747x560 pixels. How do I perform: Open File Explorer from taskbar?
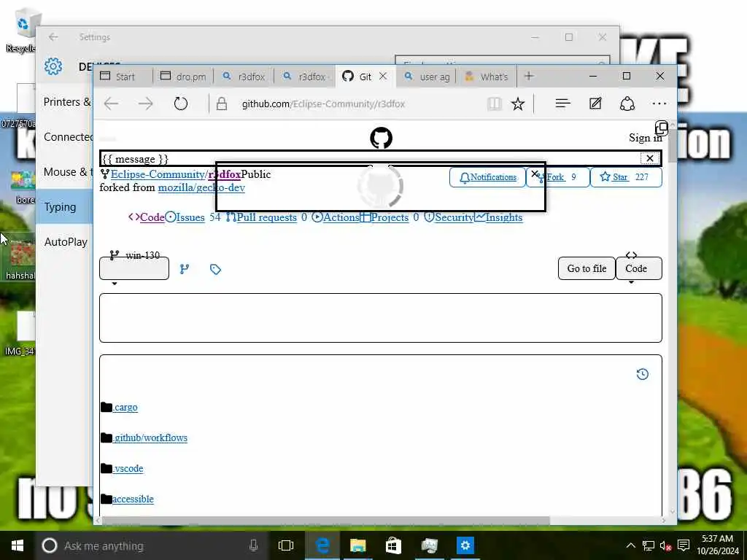(357, 545)
